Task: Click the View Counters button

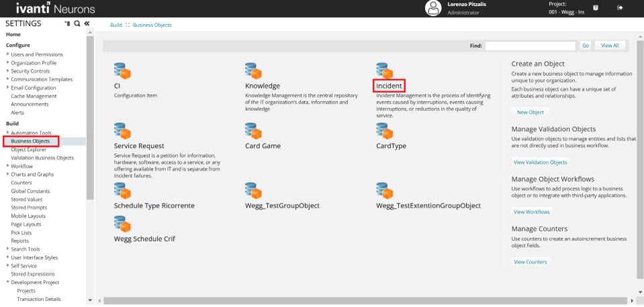Action: 531,262
